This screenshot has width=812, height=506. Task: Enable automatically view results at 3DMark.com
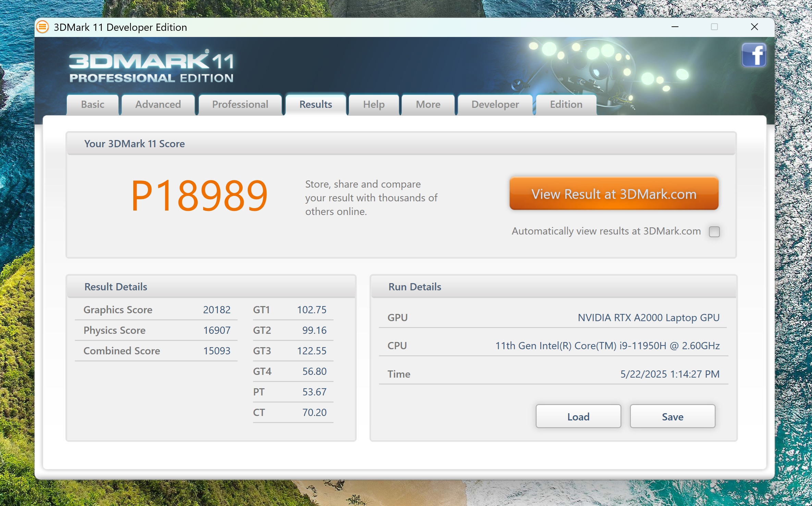coord(714,231)
